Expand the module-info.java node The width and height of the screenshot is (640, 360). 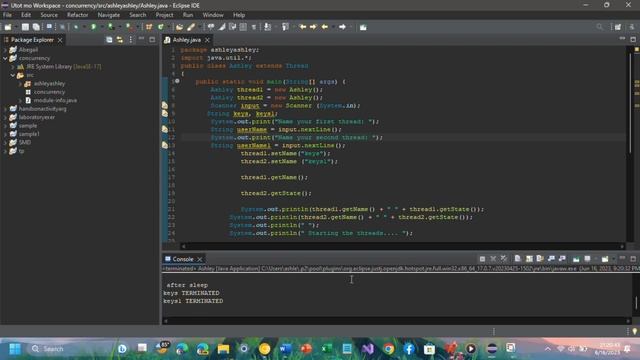click(x=20, y=100)
